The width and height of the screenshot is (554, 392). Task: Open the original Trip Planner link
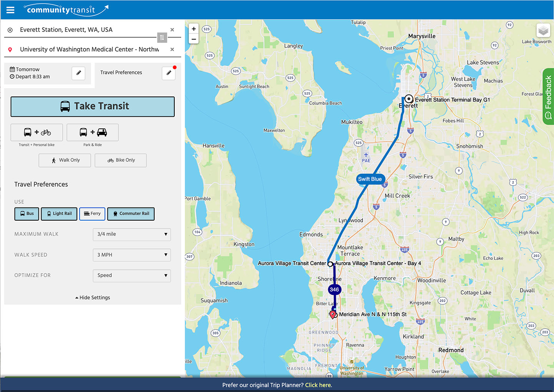pyautogui.click(x=318, y=385)
